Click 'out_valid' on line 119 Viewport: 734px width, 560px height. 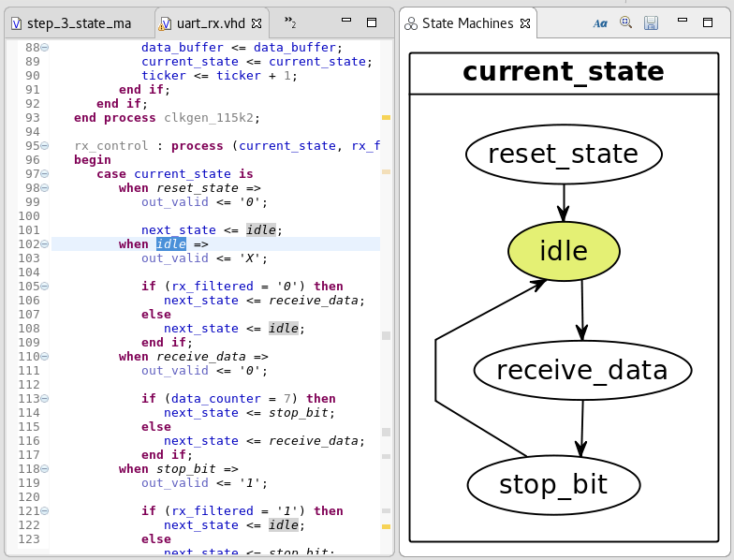[174, 483]
